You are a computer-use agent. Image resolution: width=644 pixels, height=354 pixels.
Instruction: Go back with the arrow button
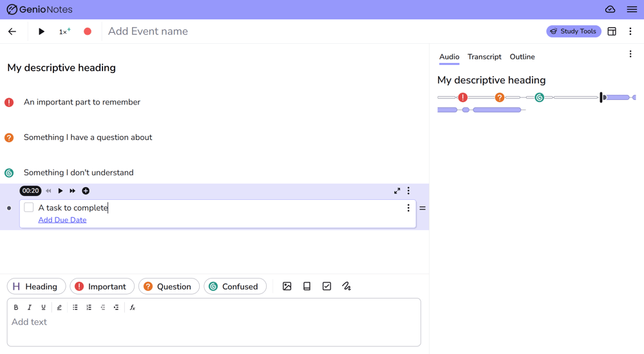click(12, 31)
